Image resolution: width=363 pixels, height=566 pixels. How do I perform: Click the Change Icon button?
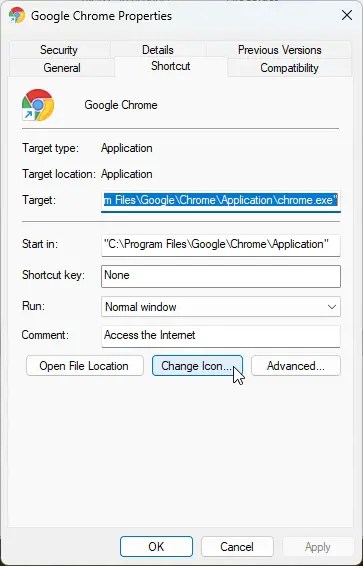(x=197, y=366)
